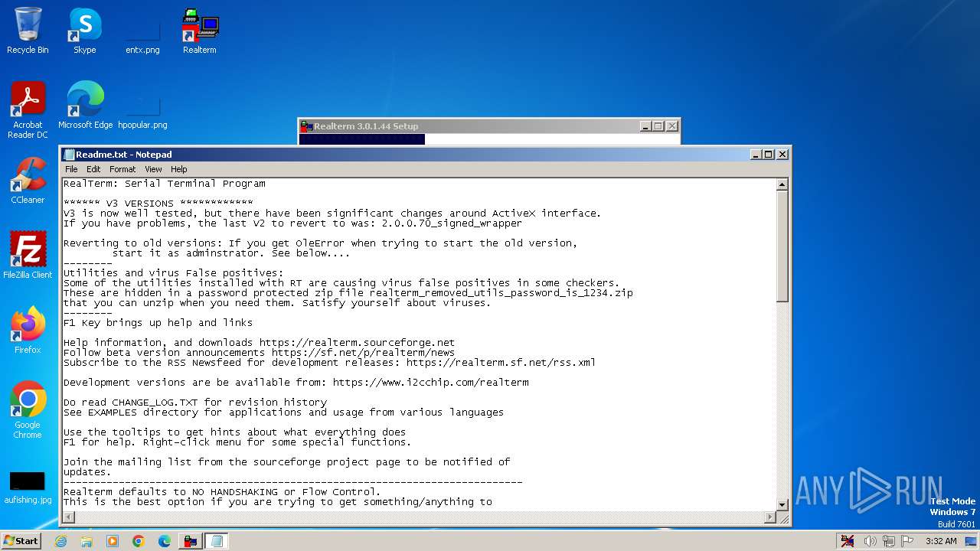
Task: Click the Notepad vertical scrollbar down arrow
Action: (x=782, y=504)
